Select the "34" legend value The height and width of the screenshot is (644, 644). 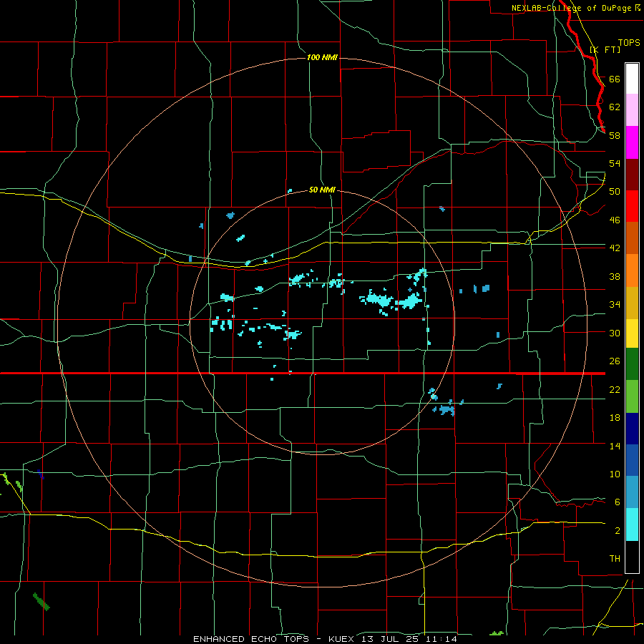pos(615,304)
